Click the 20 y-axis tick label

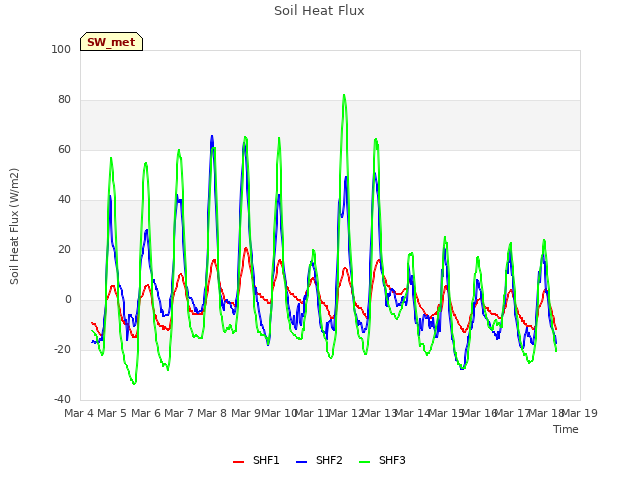(x=64, y=249)
